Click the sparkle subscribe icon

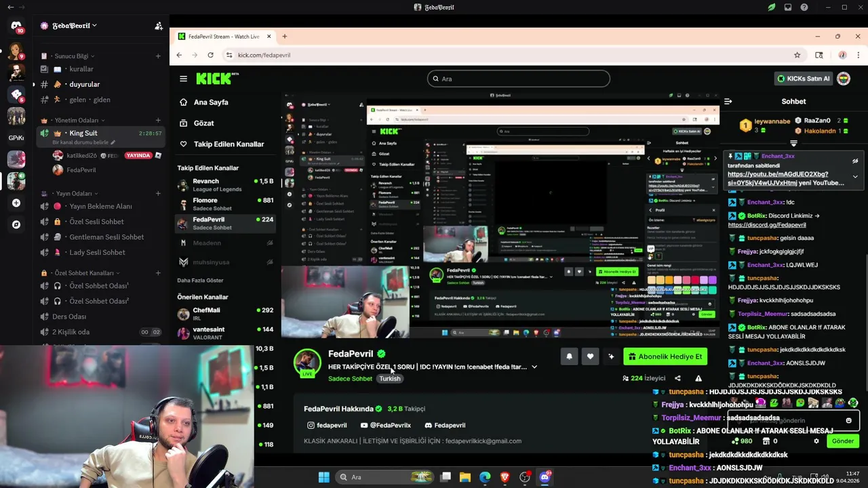[x=611, y=357]
